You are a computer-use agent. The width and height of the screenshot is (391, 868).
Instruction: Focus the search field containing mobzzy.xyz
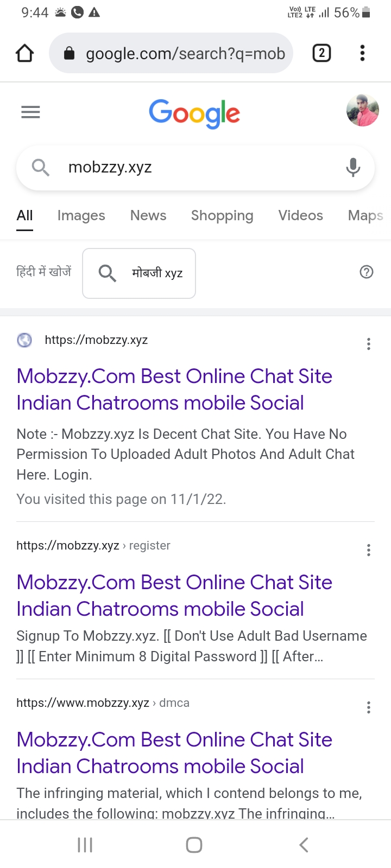195,168
